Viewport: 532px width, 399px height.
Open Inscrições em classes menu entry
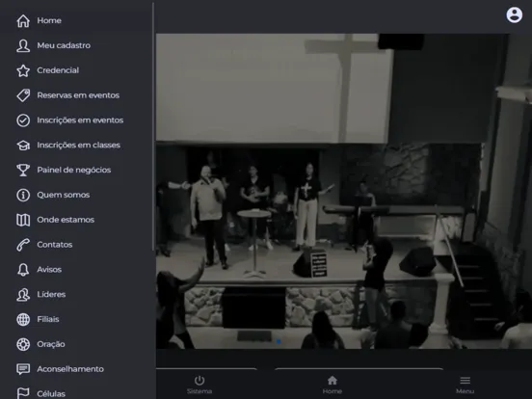tap(79, 146)
